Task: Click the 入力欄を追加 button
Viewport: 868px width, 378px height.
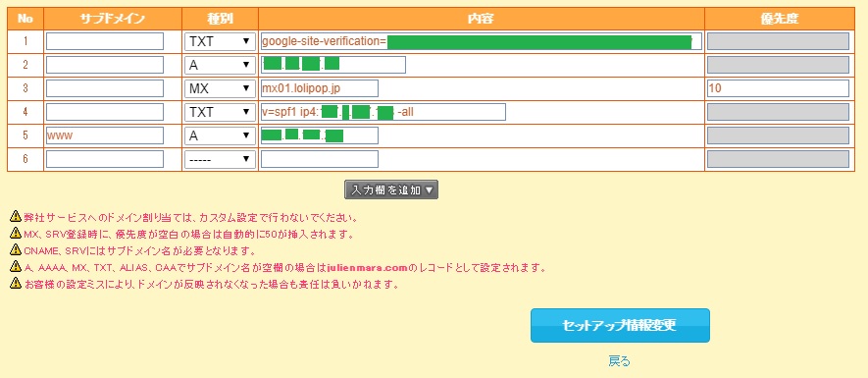Action: 391,190
